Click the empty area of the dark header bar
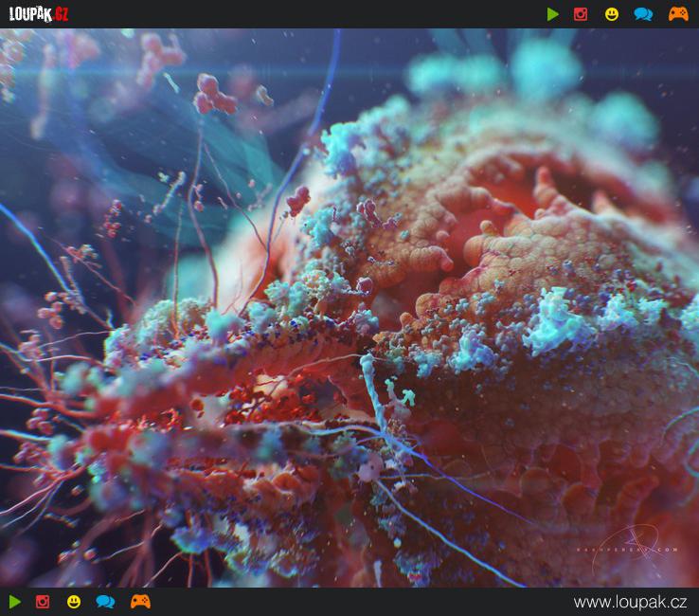The height and width of the screenshot is (616, 699). (303, 14)
